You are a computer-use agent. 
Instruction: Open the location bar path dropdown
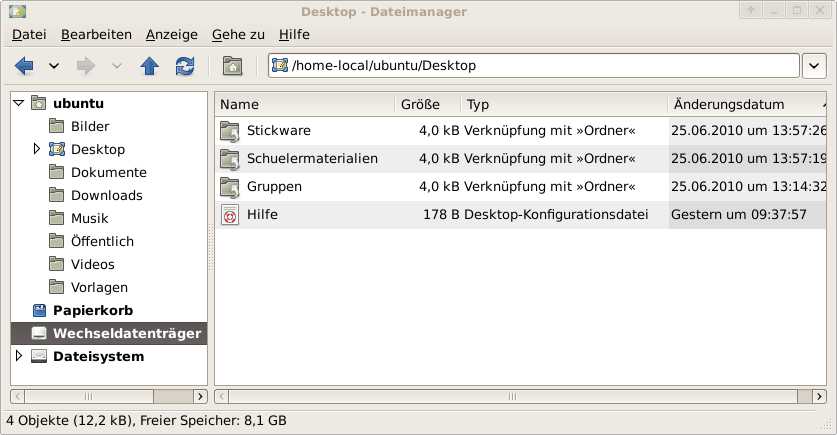[813, 66]
